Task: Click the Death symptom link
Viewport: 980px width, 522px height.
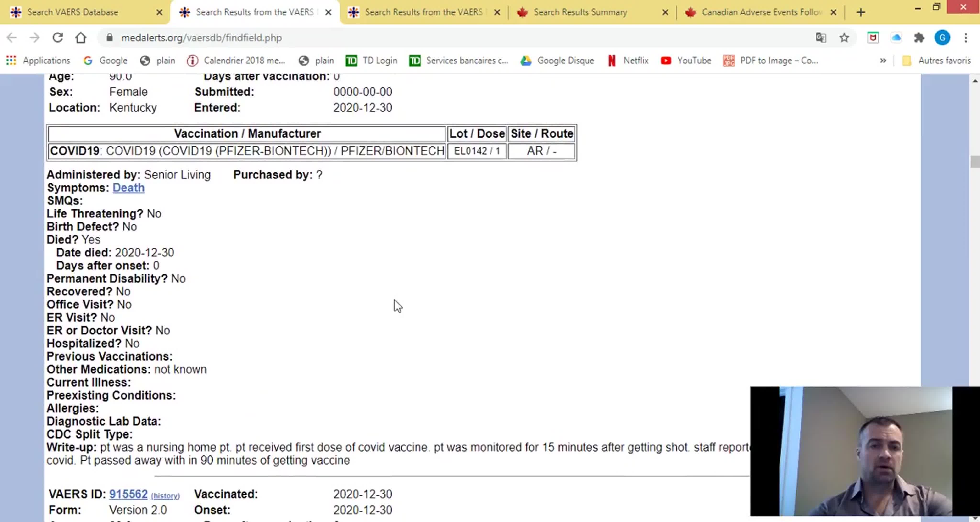Action: 128,188
